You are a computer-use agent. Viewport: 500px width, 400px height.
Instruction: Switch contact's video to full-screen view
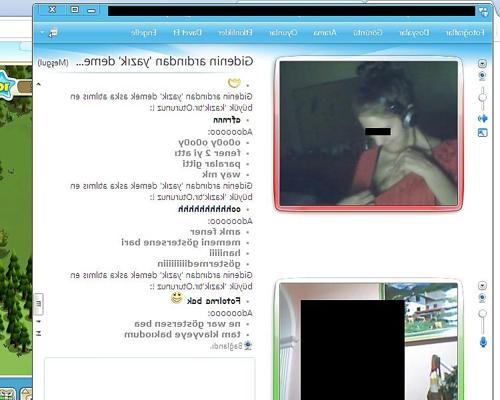(482, 133)
